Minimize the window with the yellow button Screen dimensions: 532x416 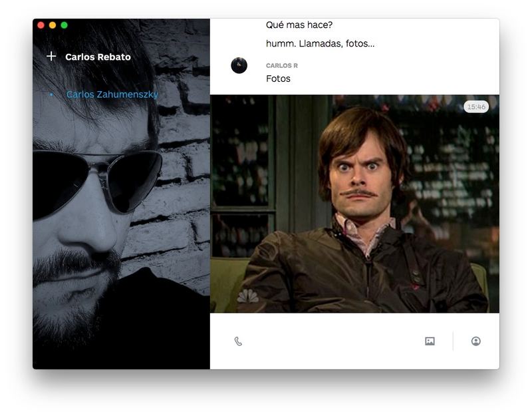pyautogui.click(x=53, y=25)
